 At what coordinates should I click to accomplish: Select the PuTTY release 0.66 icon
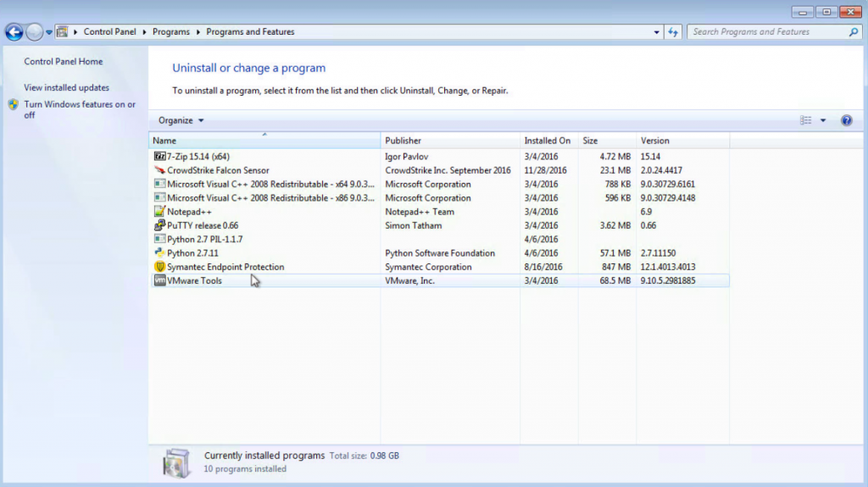(x=159, y=225)
